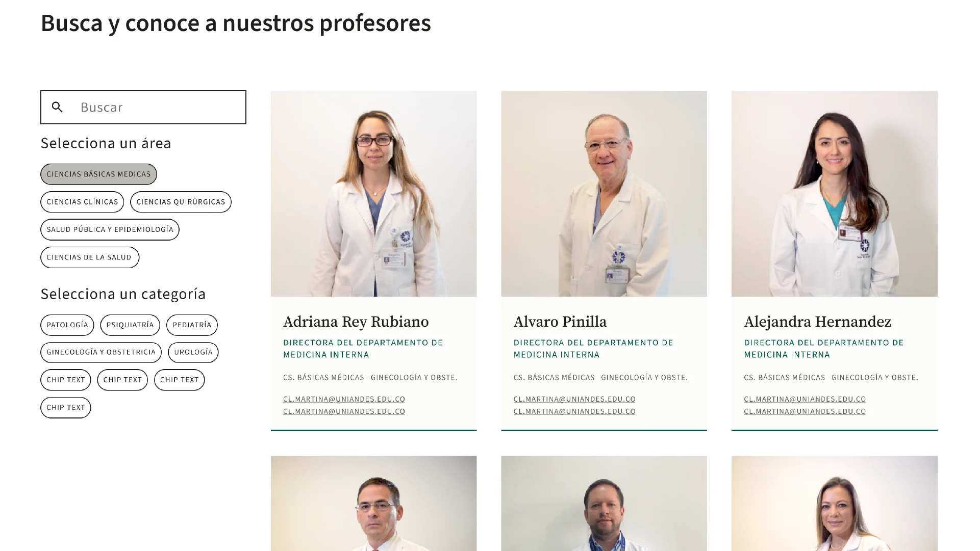980x551 pixels.
Task: Choose the Ciencias de la Salud chip
Action: tap(90, 257)
